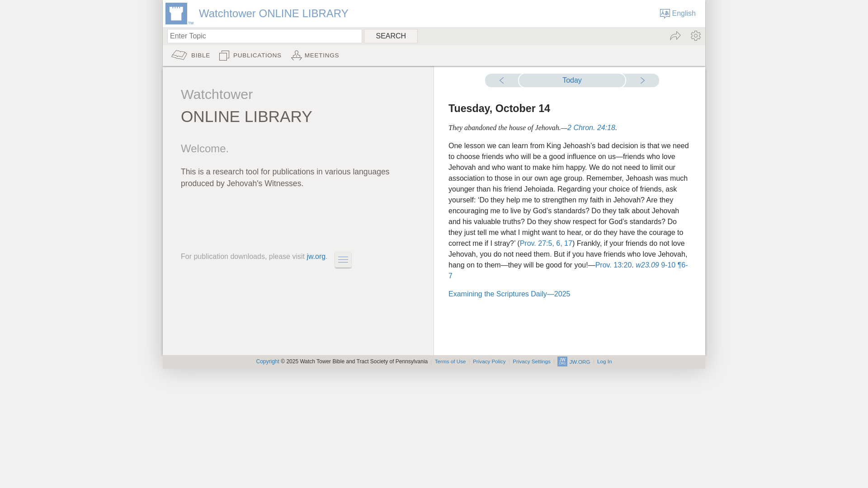This screenshot has height=488, width=868.
Task: Open the 2 Chron. 24:18 scripture link
Action: tap(591, 128)
